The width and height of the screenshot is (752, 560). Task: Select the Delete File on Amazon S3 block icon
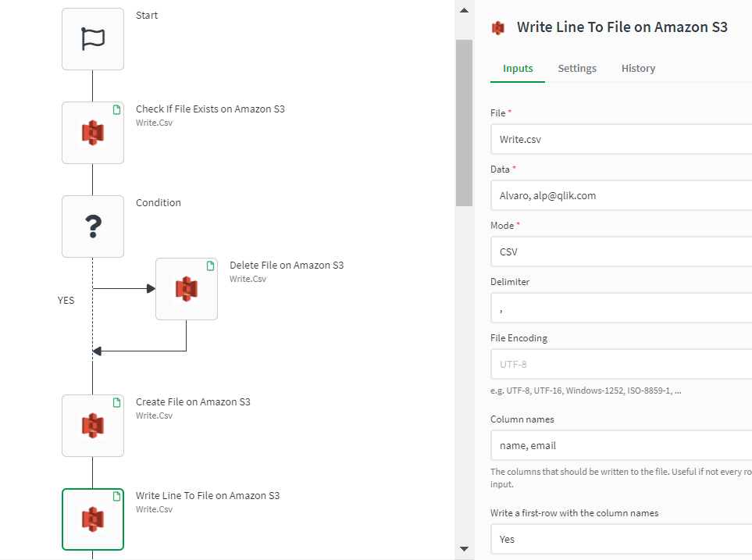(186, 288)
